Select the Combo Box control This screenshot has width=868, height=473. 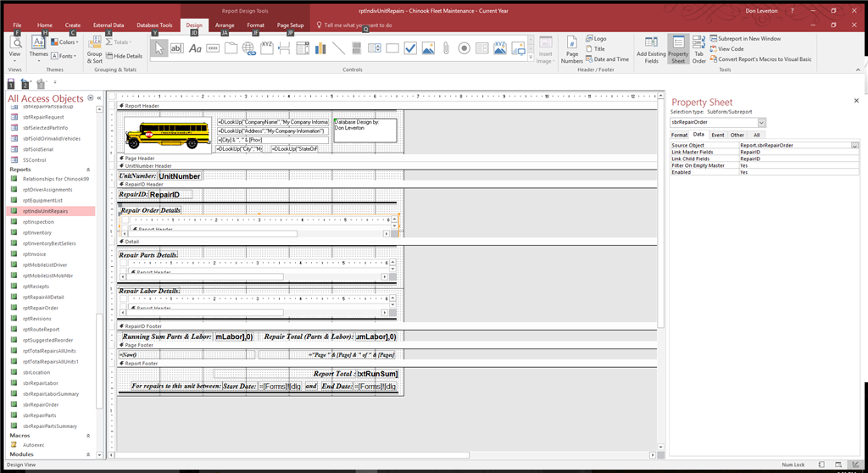click(x=303, y=48)
